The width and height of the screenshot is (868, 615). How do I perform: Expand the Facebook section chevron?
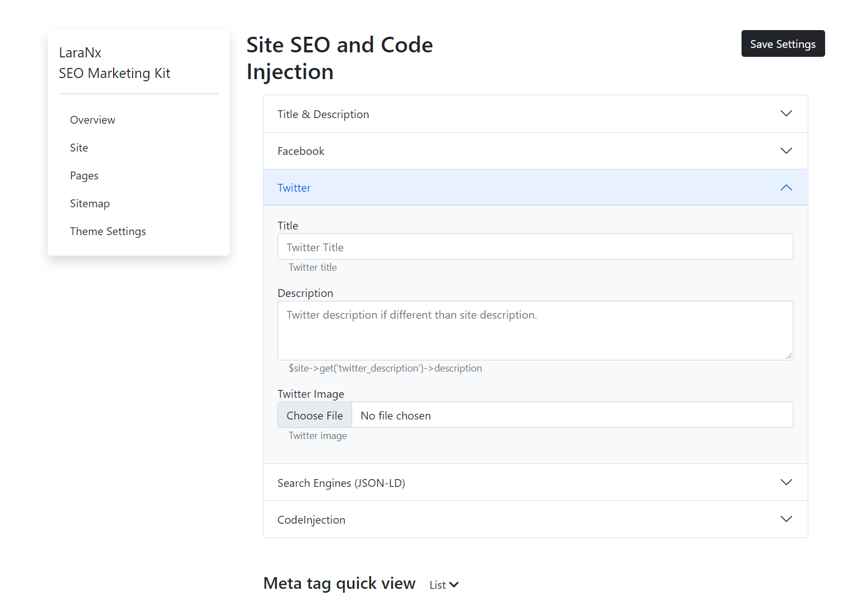(x=786, y=150)
